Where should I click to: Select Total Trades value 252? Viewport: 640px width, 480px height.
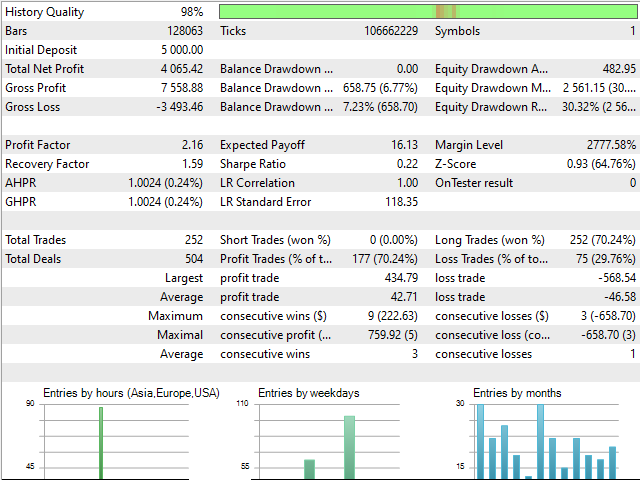pyautogui.click(x=194, y=240)
